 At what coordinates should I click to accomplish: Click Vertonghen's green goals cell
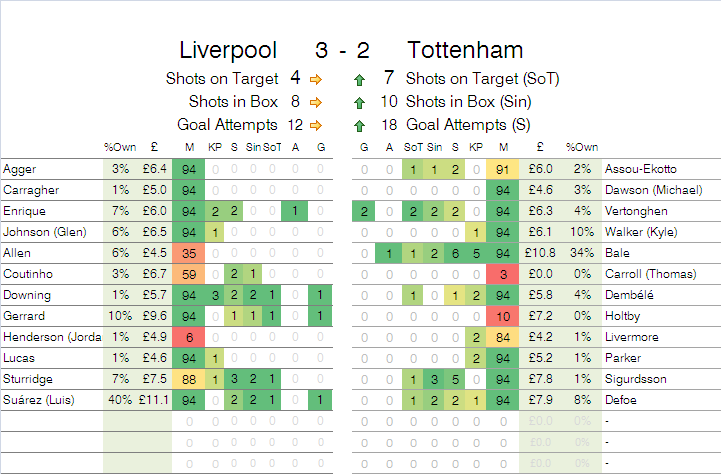pos(364,211)
